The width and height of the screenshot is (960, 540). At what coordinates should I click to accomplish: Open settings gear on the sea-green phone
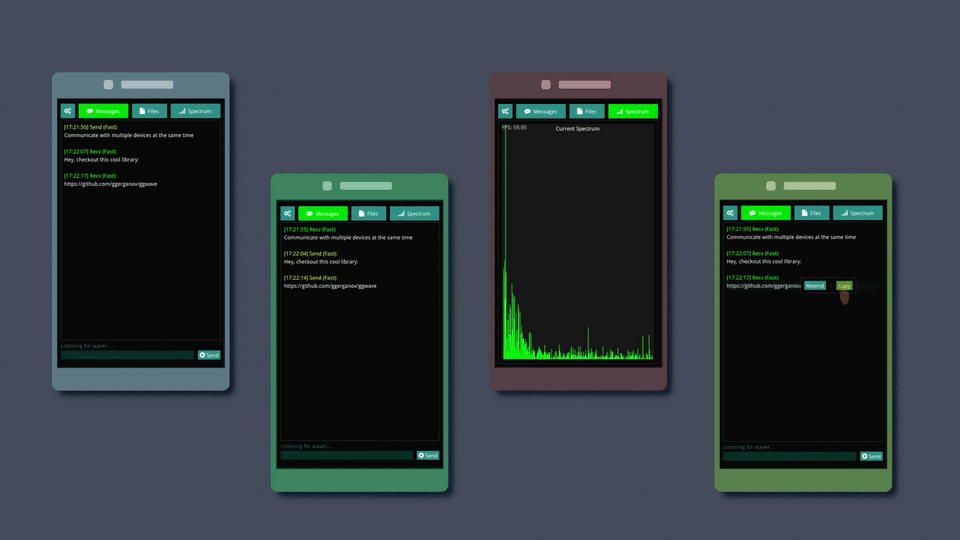click(287, 213)
